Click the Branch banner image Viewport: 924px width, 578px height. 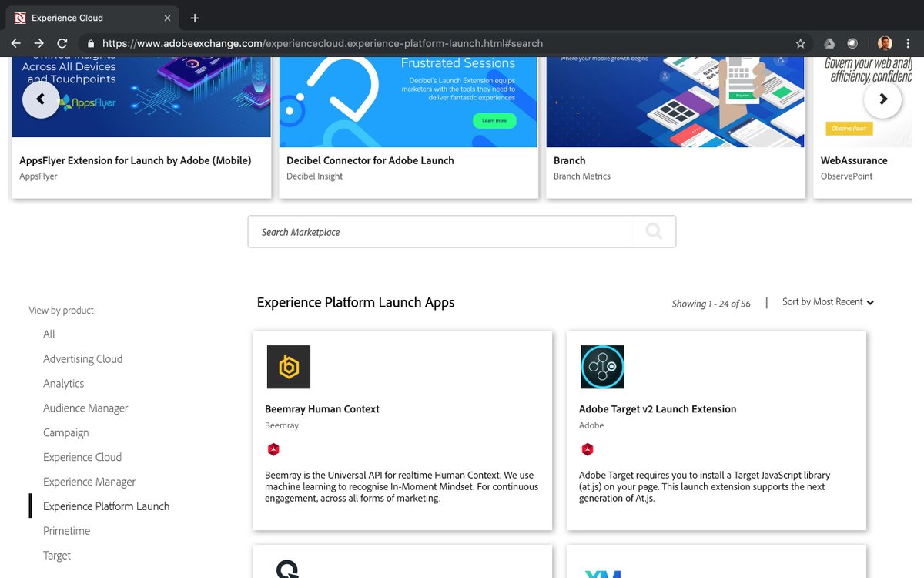click(675, 102)
